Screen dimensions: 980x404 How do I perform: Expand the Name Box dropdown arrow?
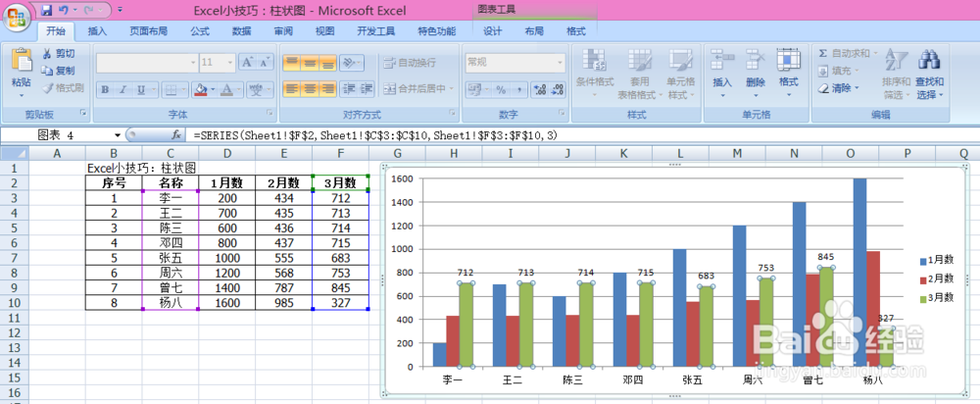[x=117, y=135]
